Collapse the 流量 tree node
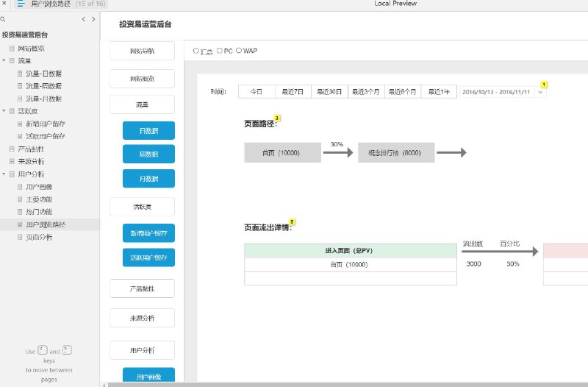The image size is (588, 387). pos(4,60)
